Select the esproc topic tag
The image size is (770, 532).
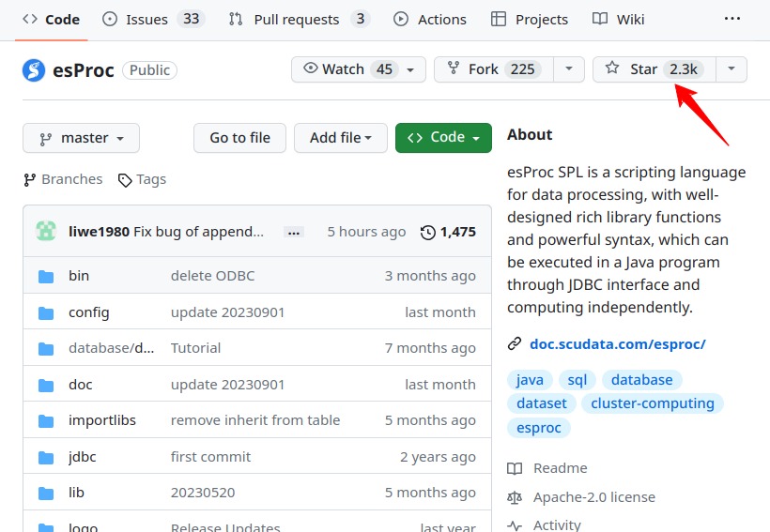(x=539, y=428)
